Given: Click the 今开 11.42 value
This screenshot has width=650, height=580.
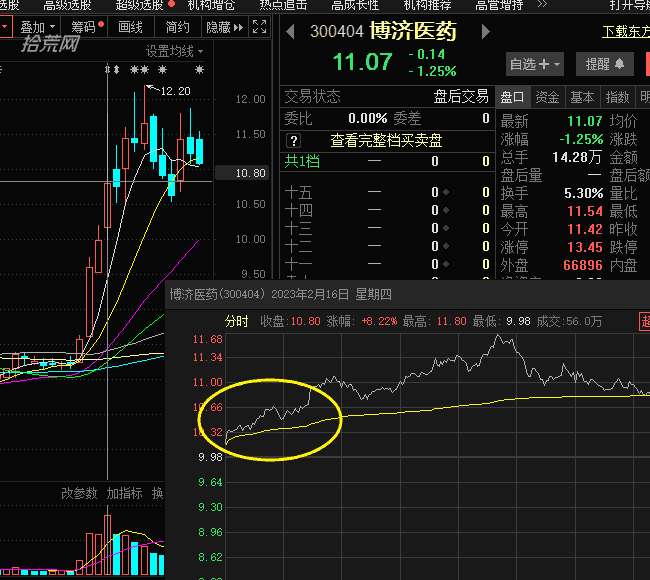Looking at the screenshot, I should click(x=585, y=229).
